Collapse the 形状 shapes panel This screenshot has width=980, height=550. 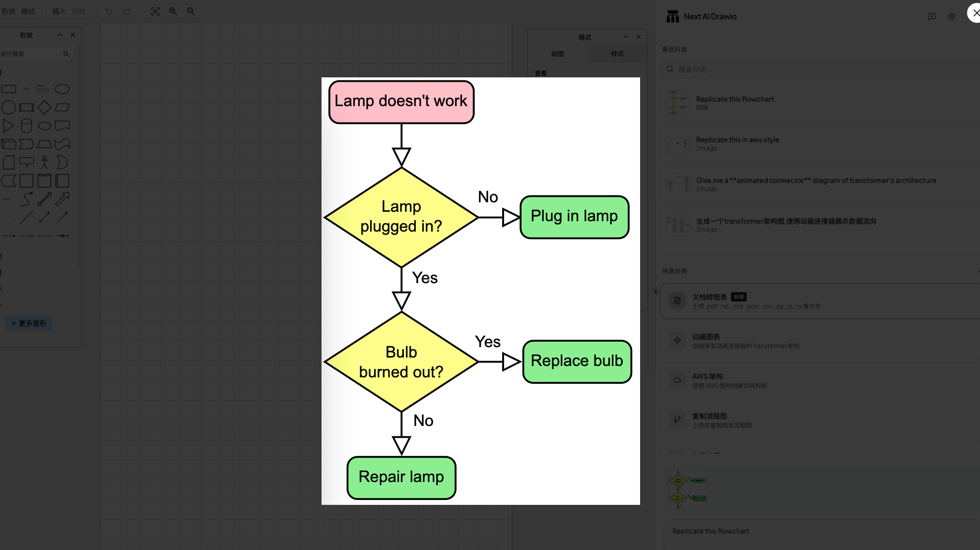[x=60, y=35]
